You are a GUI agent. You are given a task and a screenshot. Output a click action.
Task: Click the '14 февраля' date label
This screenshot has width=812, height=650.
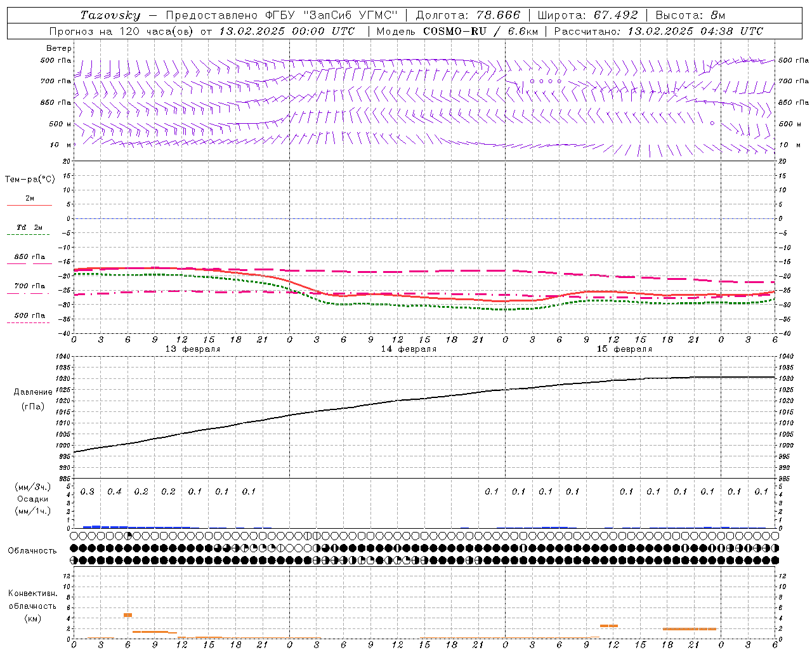[x=409, y=349]
